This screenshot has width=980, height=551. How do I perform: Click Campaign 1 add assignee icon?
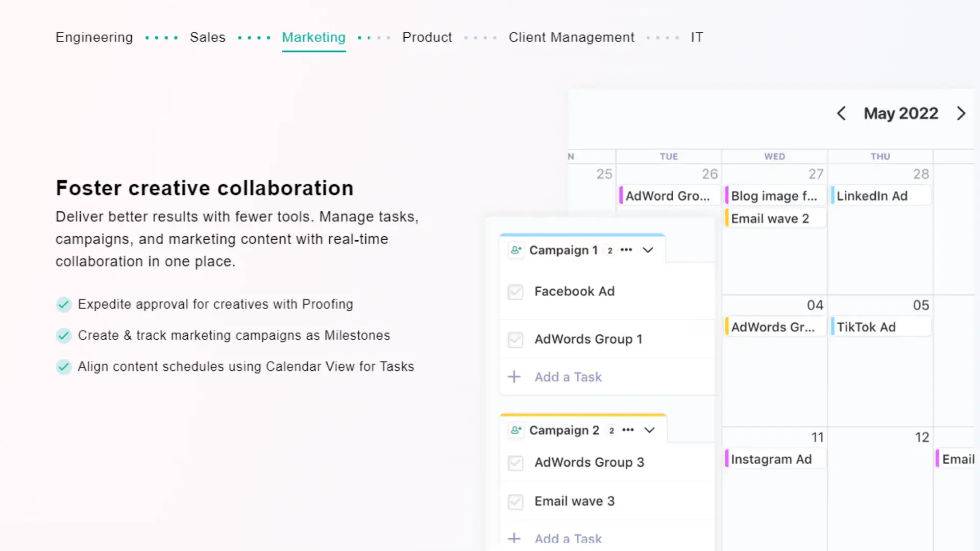[516, 250]
